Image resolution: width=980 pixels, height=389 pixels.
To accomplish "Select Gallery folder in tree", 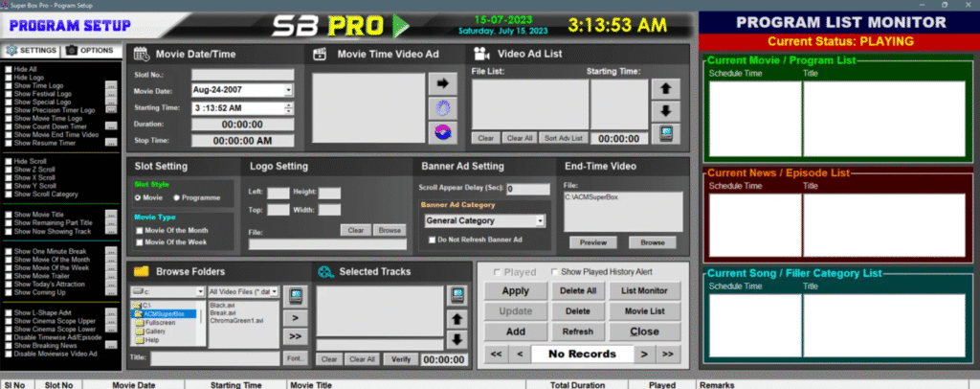I will 155,332.
